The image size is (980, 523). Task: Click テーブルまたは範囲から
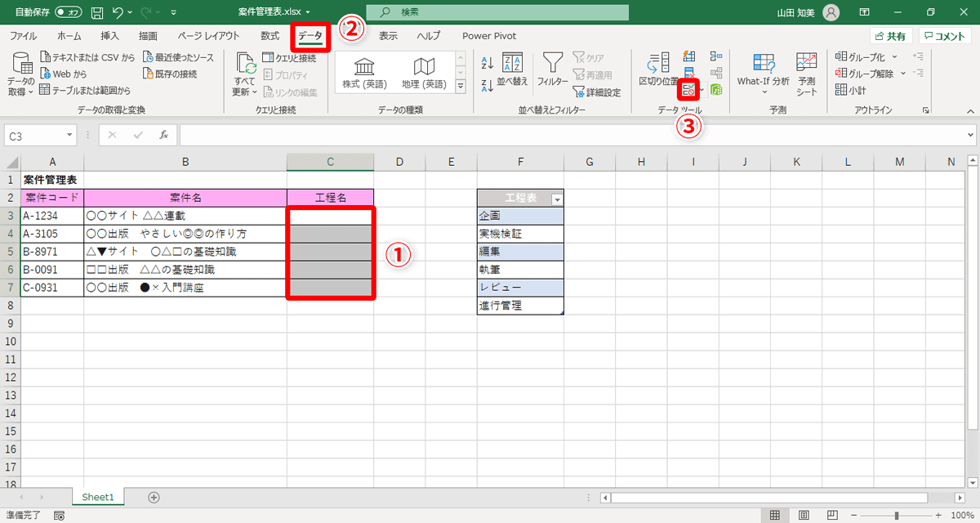pos(85,91)
